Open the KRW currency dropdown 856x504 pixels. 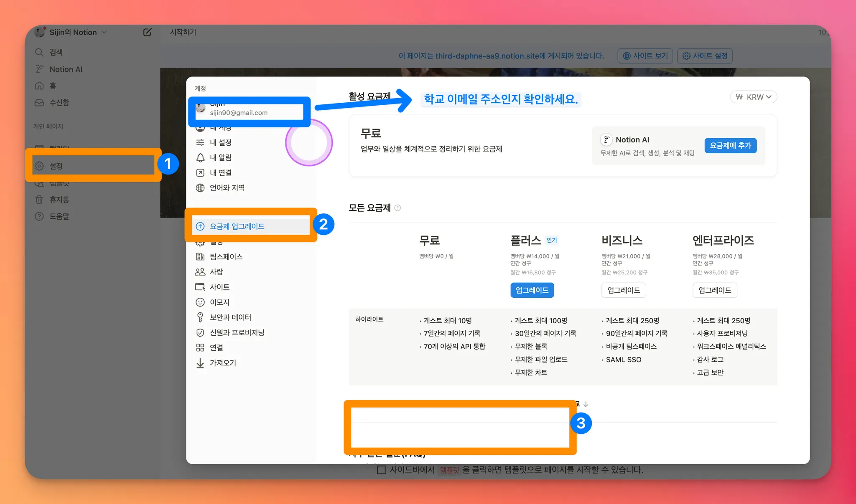[x=754, y=97]
